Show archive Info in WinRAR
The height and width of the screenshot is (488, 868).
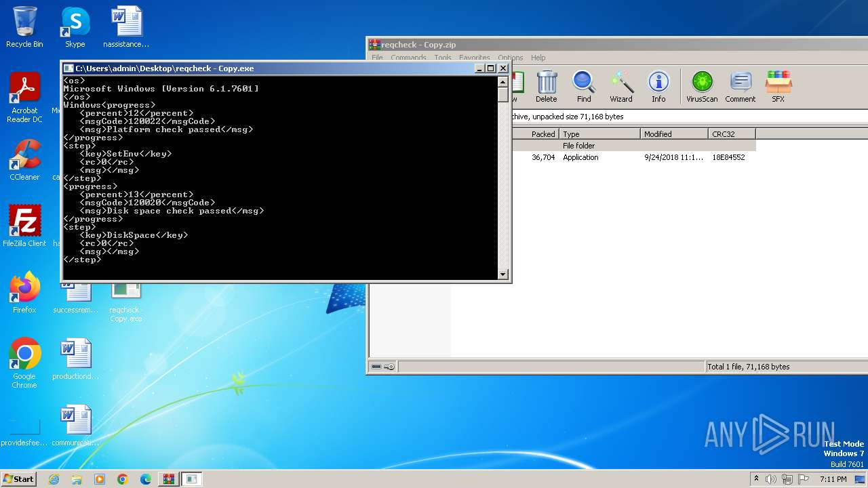click(658, 87)
